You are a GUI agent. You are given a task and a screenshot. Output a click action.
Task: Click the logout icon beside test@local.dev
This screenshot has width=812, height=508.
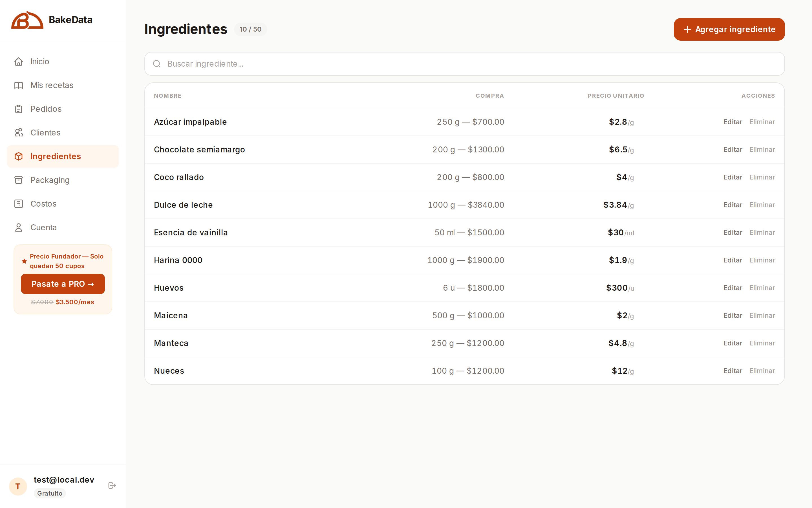(112, 485)
